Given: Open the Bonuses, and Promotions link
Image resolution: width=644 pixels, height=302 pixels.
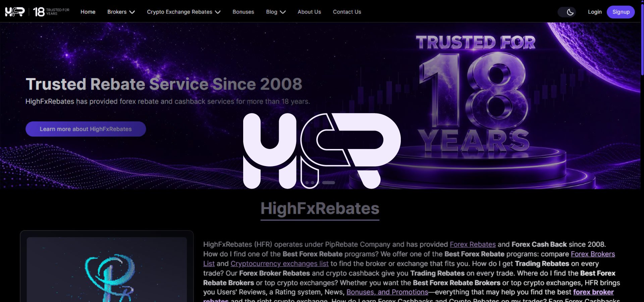Looking at the screenshot, I should (387, 292).
